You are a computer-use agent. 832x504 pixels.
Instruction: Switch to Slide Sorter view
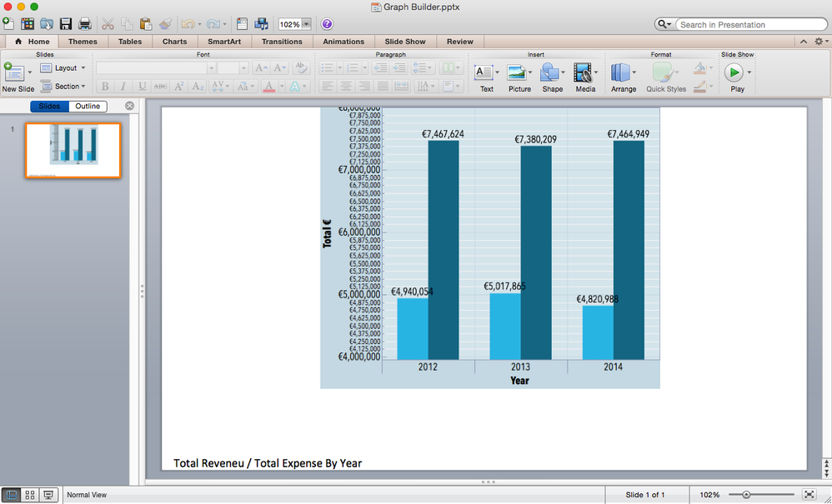tap(30, 495)
